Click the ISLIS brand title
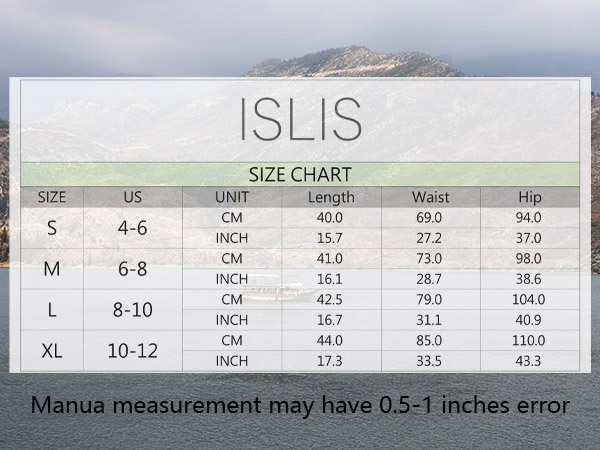600x450 pixels. tap(300, 119)
